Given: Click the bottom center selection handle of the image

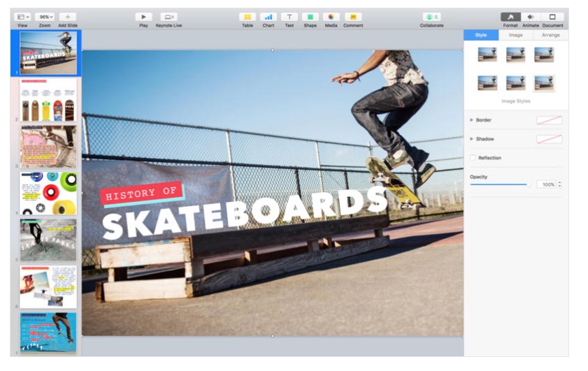Looking at the screenshot, I should point(273,336).
